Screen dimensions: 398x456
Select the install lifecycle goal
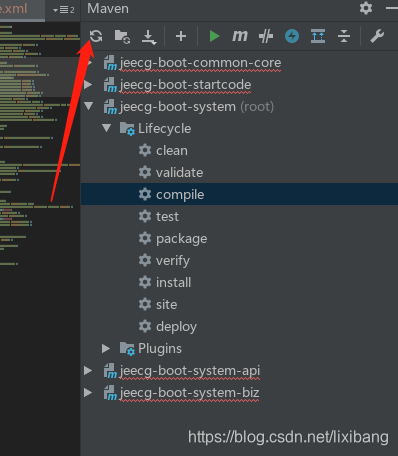click(x=173, y=283)
